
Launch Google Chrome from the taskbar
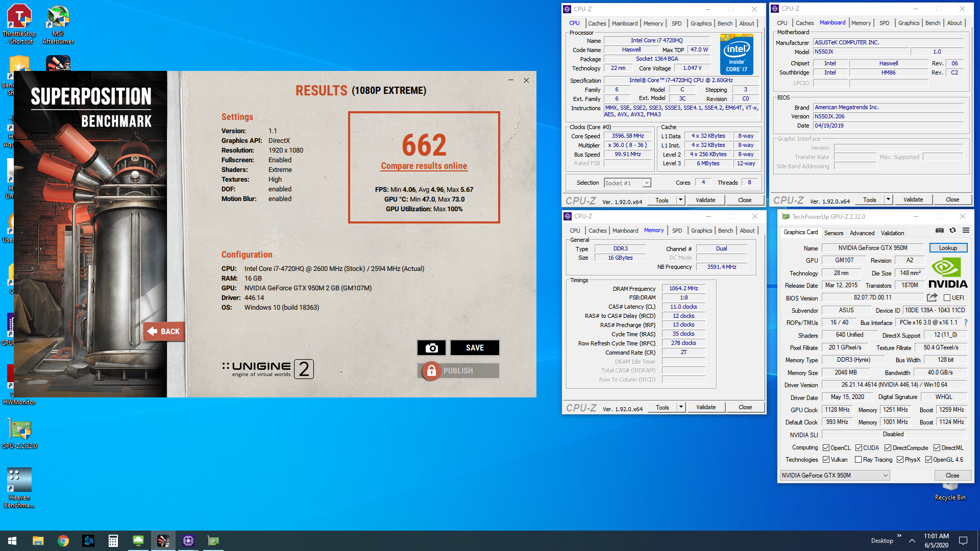pyautogui.click(x=63, y=541)
